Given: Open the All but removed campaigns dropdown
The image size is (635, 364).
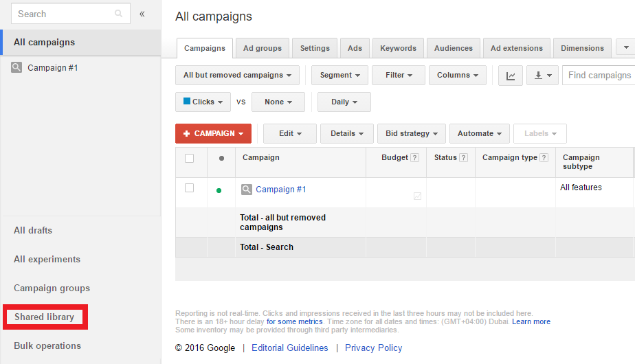Looking at the screenshot, I should (237, 76).
